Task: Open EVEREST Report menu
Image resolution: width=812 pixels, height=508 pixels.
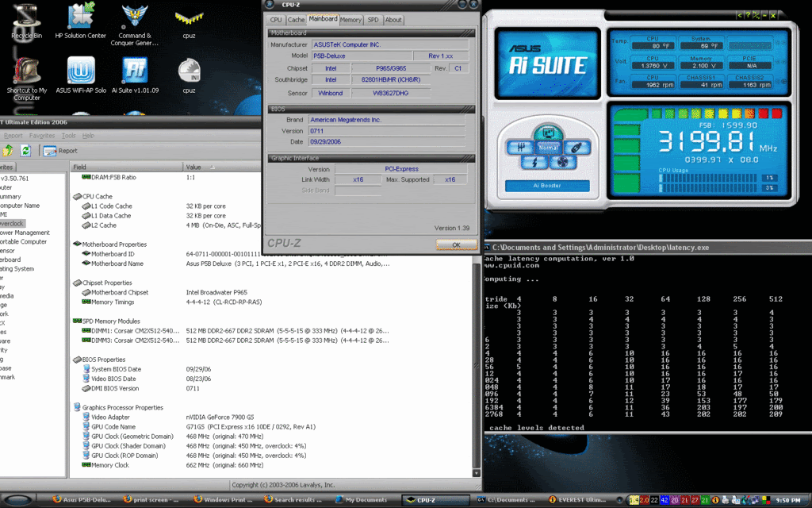Action: click(x=13, y=136)
